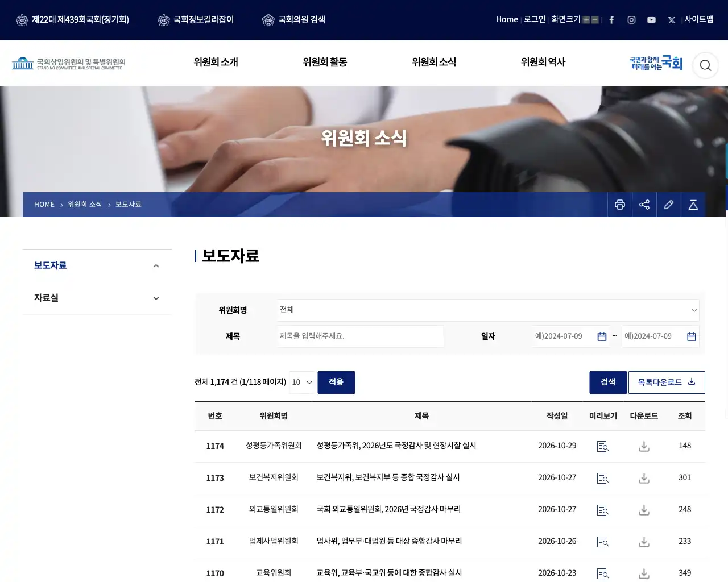Click the start date input field
728x582 pixels.
571,336
